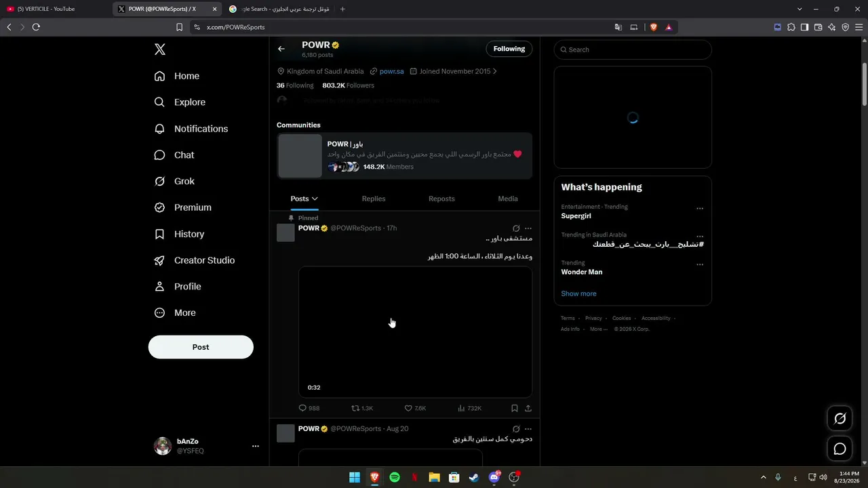The image size is (868, 488).
Task: Reload the page in the browser
Action: tap(36, 27)
